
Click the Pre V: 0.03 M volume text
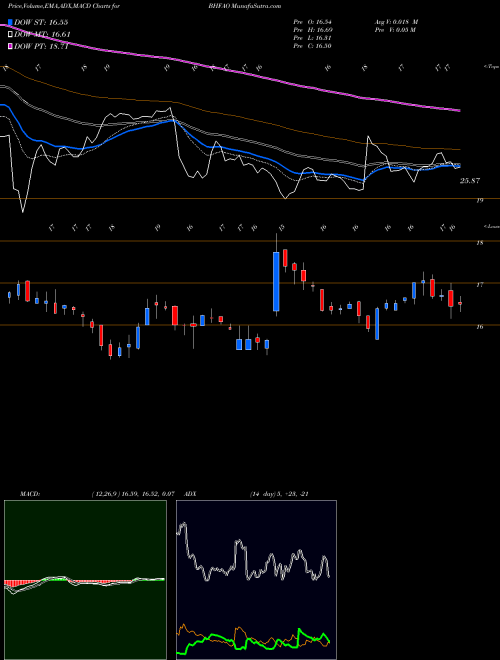[x=394, y=30]
